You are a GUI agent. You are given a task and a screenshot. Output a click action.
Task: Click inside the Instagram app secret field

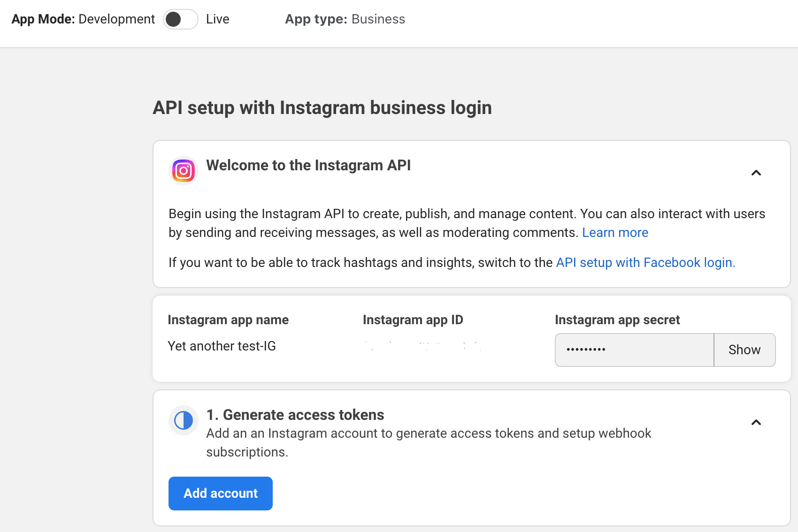tap(634, 350)
